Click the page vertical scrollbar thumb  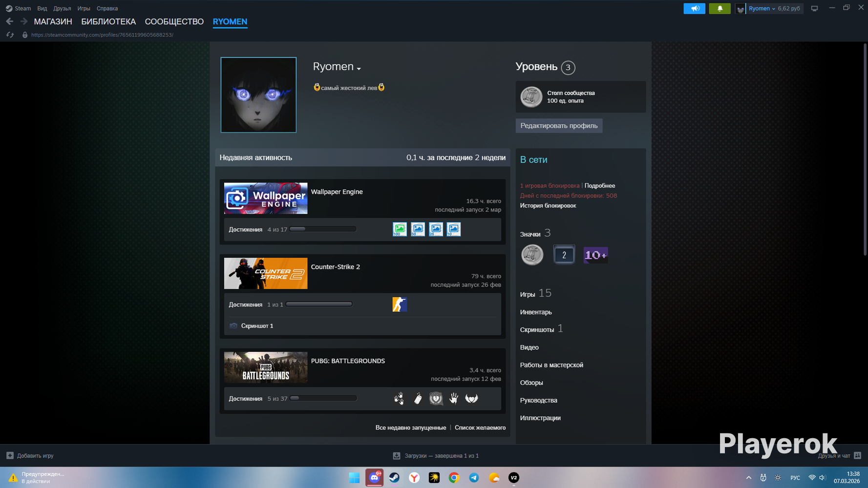click(865, 149)
